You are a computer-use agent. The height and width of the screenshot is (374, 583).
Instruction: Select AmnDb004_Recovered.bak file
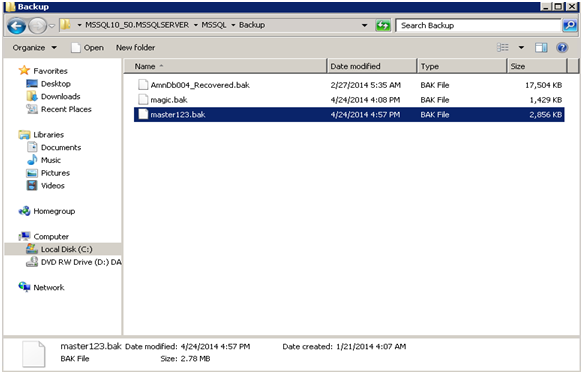pyautogui.click(x=200, y=85)
